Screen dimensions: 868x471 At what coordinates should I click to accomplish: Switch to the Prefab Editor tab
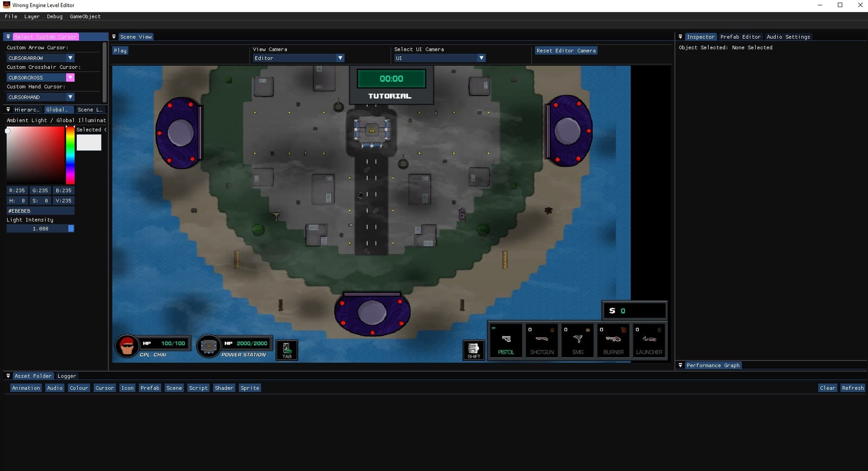coord(740,37)
